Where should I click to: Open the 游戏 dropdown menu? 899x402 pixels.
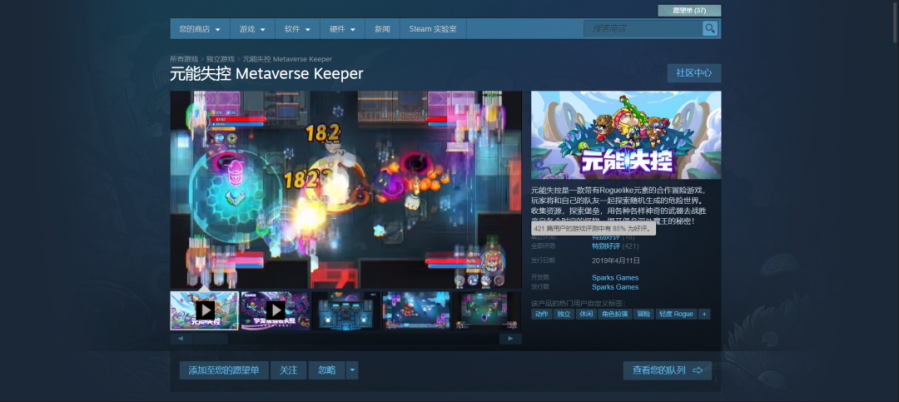coord(253,29)
